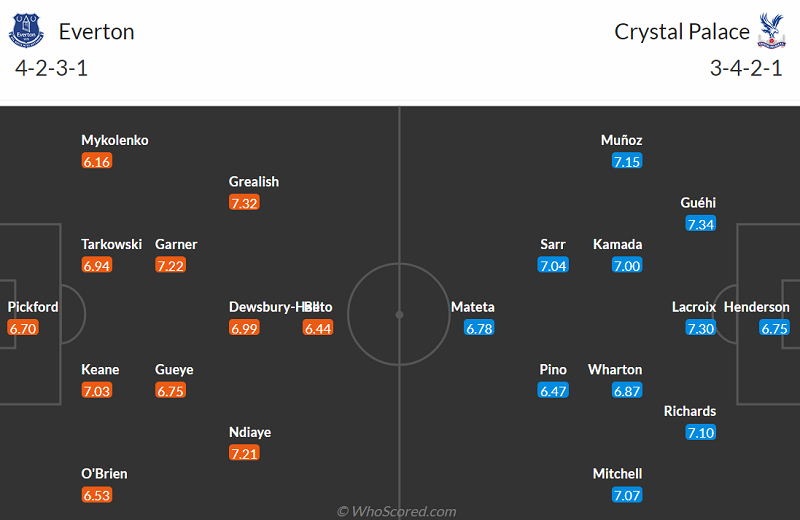Click the WhoScored.com watermark
Viewport: 800px width, 520px height.
pos(397,511)
